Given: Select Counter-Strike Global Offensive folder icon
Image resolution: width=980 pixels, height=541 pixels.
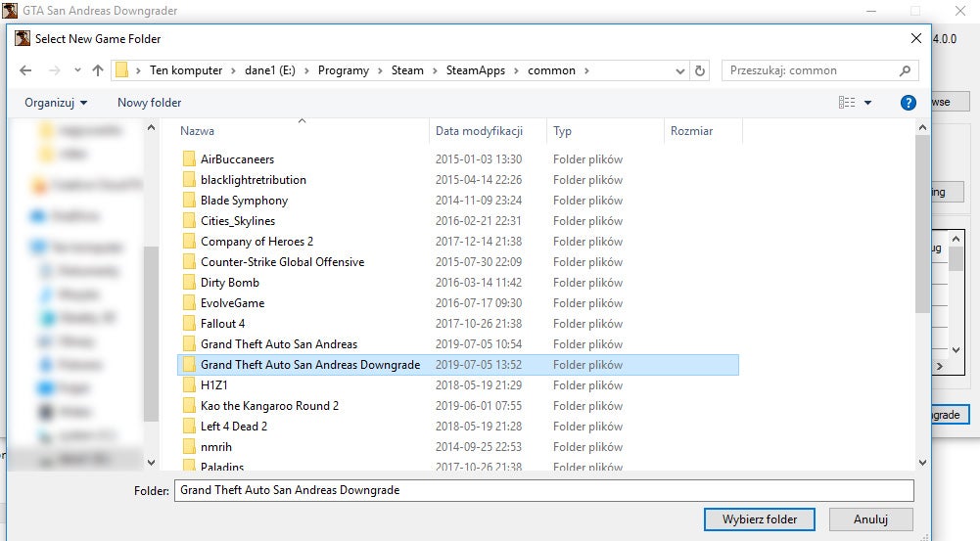Looking at the screenshot, I should 189,262.
